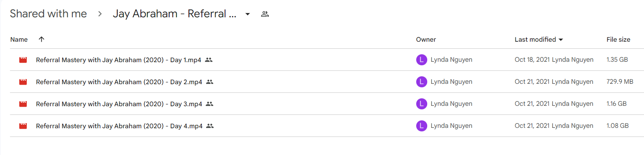Click the Owner column header
This screenshot has width=644, height=155.
(426, 39)
